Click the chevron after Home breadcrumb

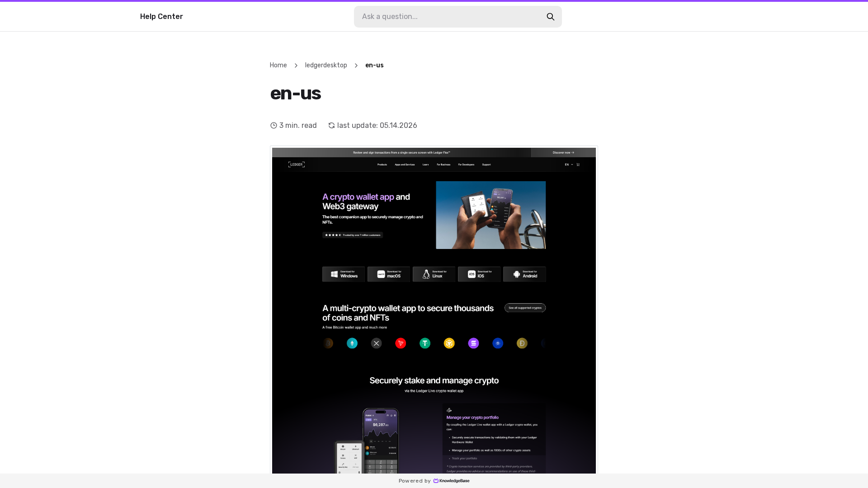click(x=296, y=66)
